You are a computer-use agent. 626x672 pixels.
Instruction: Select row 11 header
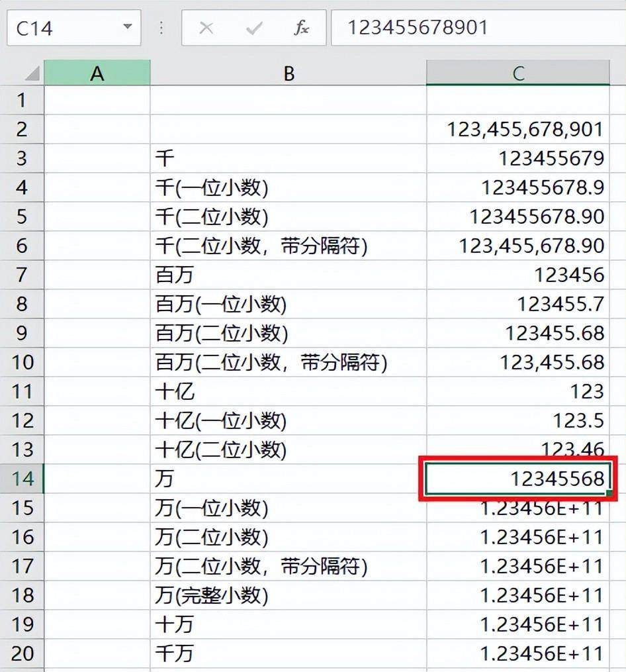[x=22, y=391]
